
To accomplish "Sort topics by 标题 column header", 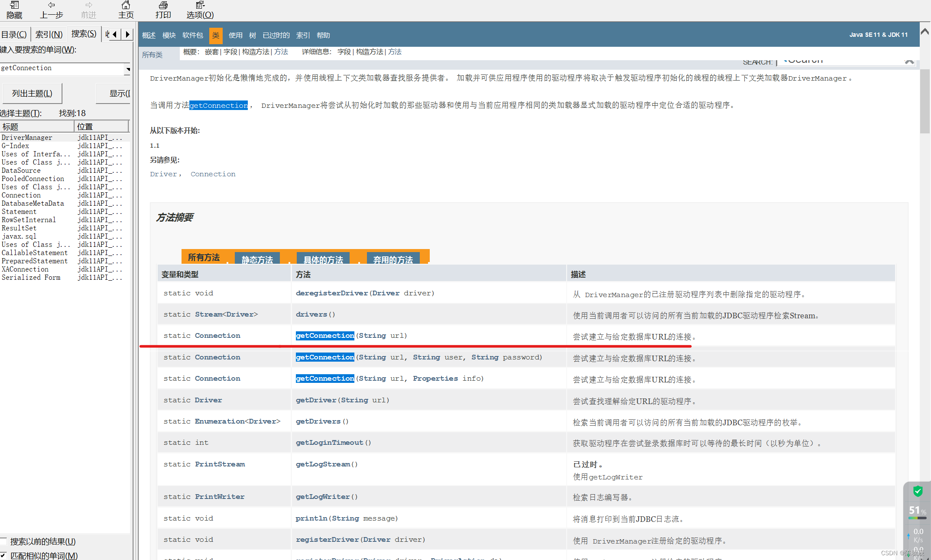I will coord(37,126).
